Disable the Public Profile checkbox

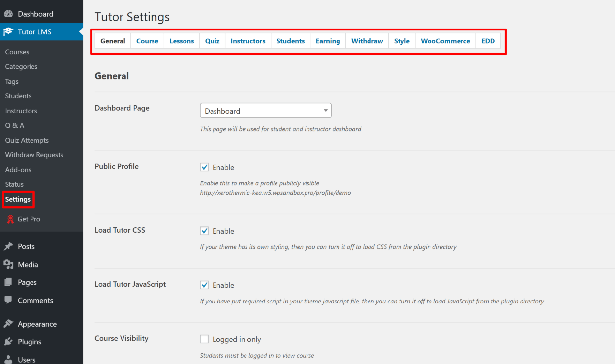click(204, 167)
